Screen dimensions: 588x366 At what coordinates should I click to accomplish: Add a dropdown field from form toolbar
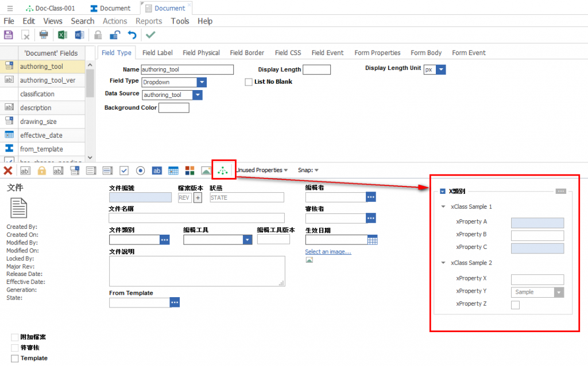(x=75, y=171)
